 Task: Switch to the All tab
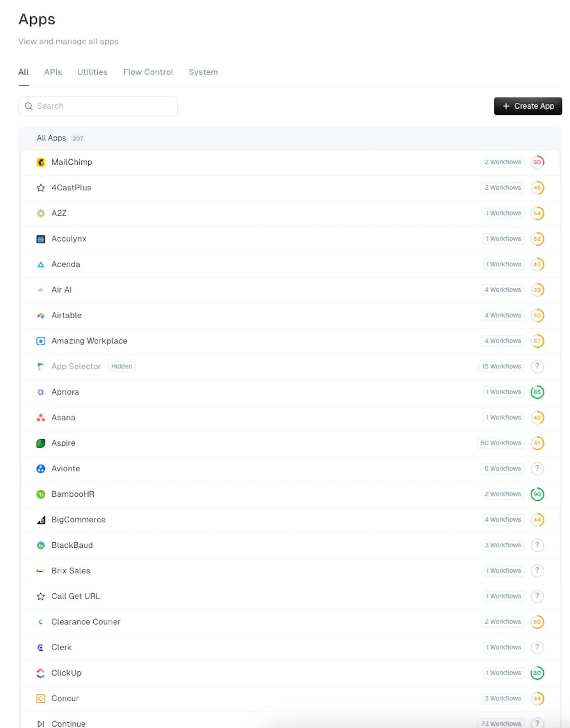24,72
